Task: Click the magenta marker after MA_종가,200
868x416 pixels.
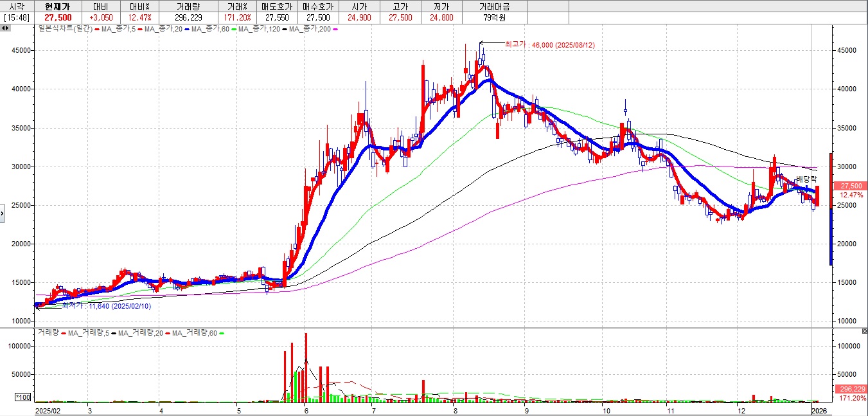Action: (335, 29)
